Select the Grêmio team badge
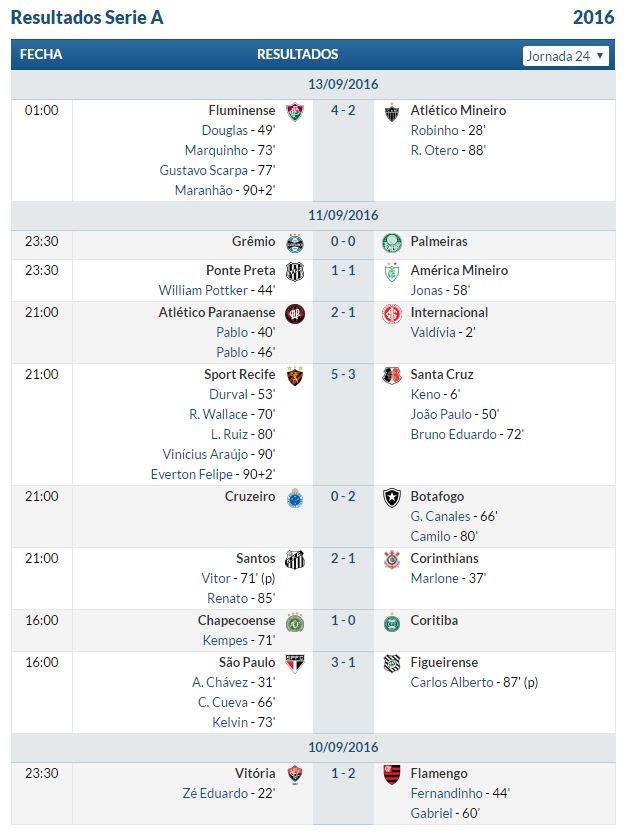The width and height of the screenshot is (625, 832). pyautogui.click(x=295, y=243)
